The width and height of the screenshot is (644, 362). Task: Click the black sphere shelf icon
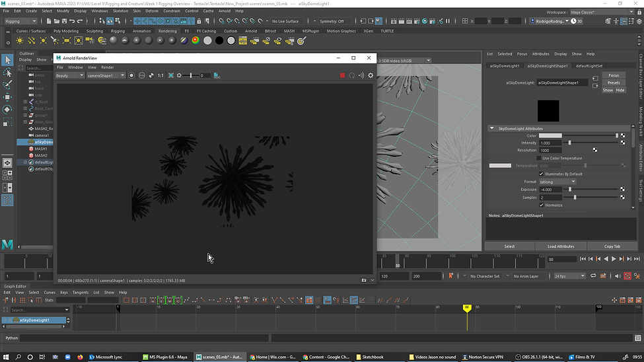pyautogui.click(x=219, y=40)
